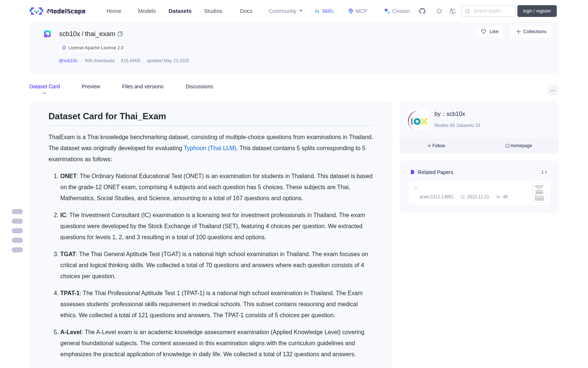Screen dimensions: 588x368
Task: Click the view count '49' eye icon
Action: (x=498, y=197)
